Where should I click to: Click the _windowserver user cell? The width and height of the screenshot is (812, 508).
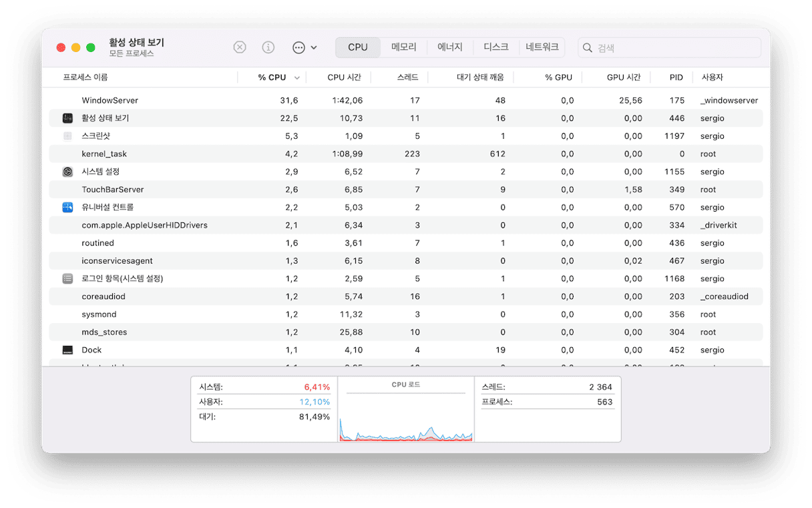pyautogui.click(x=729, y=100)
